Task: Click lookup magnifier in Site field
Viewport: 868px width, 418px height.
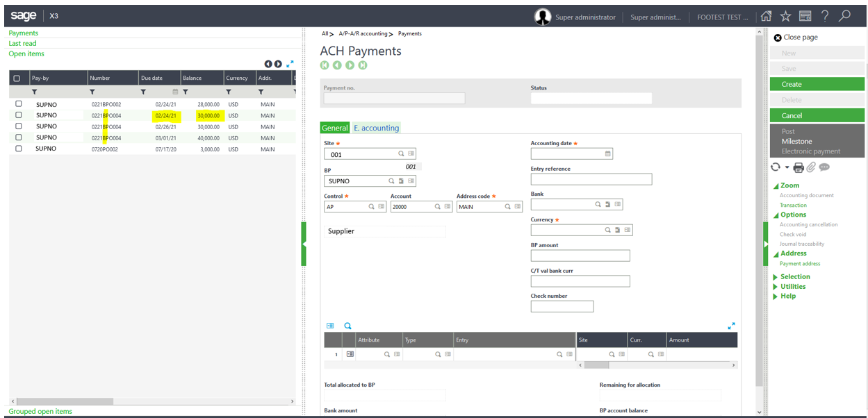Action: coord(401,154)
